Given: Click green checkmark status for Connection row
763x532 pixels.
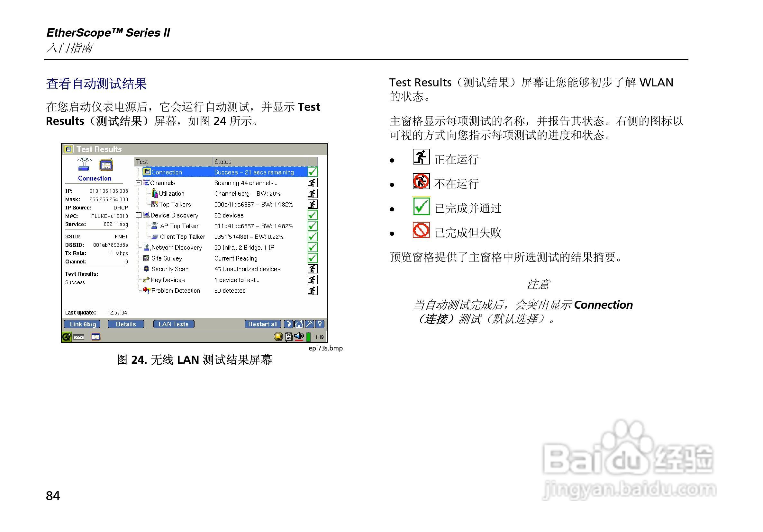Looking at the screenshot, I should click(x=313, y=172).
